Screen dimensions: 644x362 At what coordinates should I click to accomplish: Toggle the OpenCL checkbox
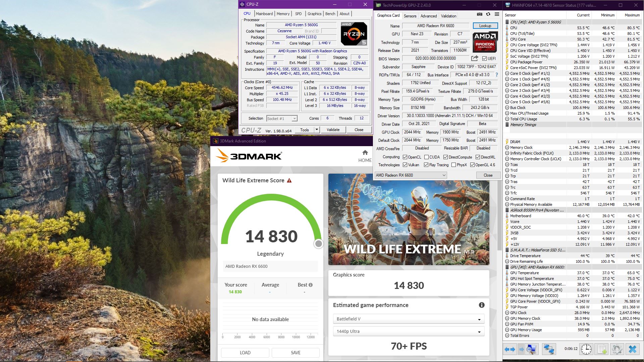click(405, 157)
